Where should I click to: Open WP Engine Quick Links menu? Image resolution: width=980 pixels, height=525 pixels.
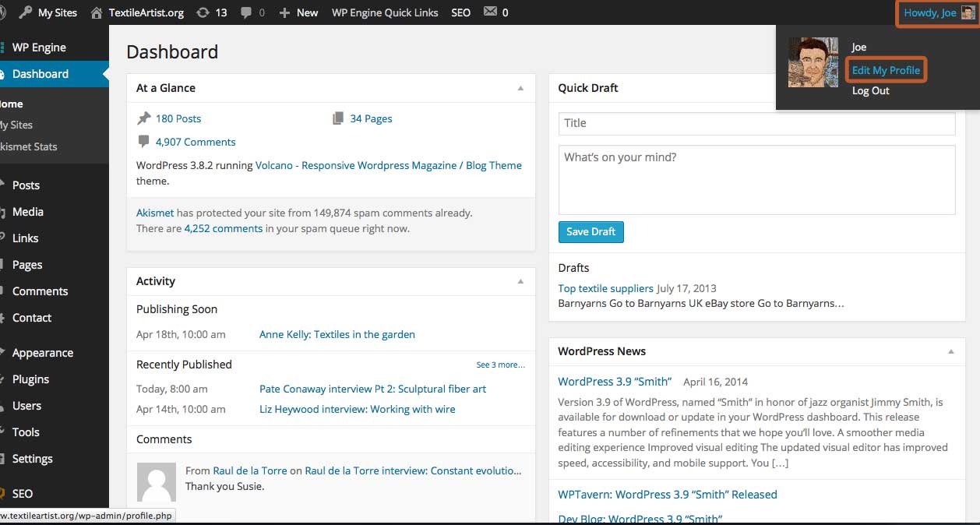(x=385, y=12)
